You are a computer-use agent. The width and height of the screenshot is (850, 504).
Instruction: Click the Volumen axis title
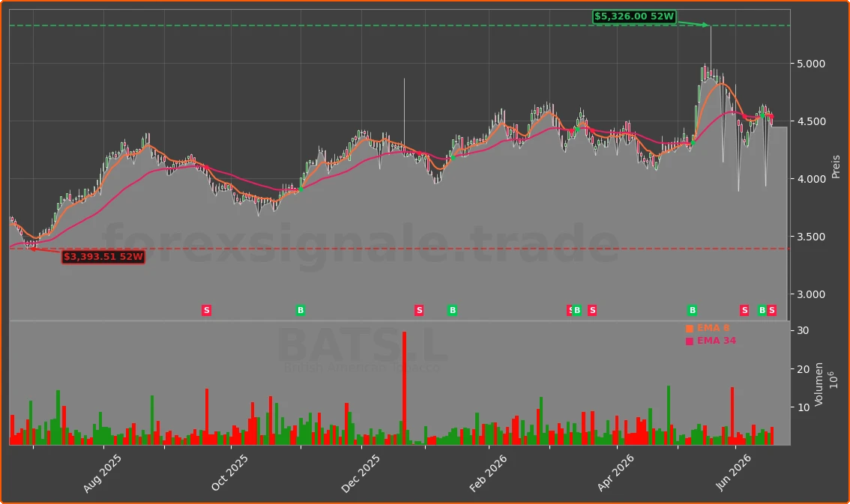[819, 384]
